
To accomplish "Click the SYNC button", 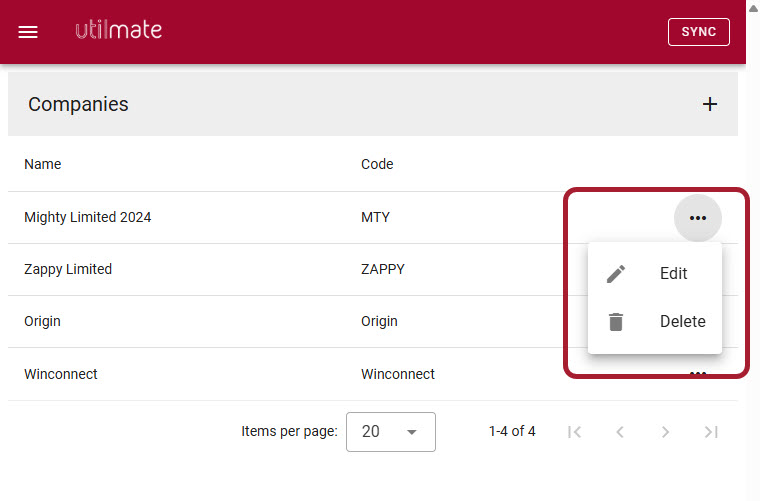I will coord(698,32).
